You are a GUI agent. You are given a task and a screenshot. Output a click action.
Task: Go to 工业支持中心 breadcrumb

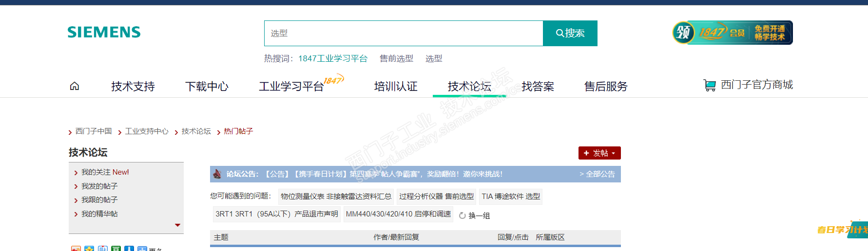[x=147, y=131]
